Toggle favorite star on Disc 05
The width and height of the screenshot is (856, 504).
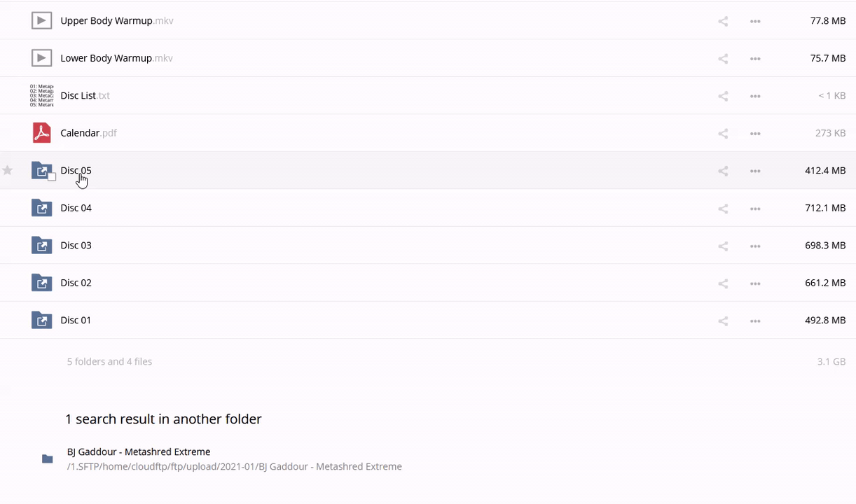pos(8,170)
